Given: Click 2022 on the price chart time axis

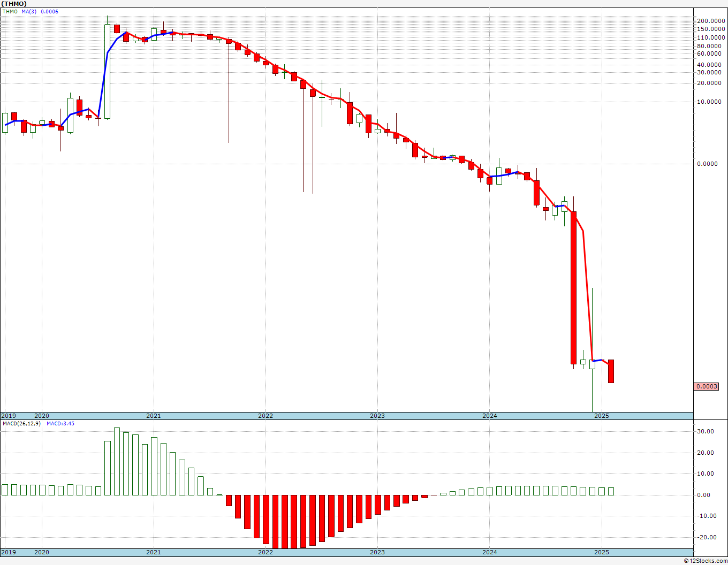Looking at the screenshot, I should click(x=266, y=416).
